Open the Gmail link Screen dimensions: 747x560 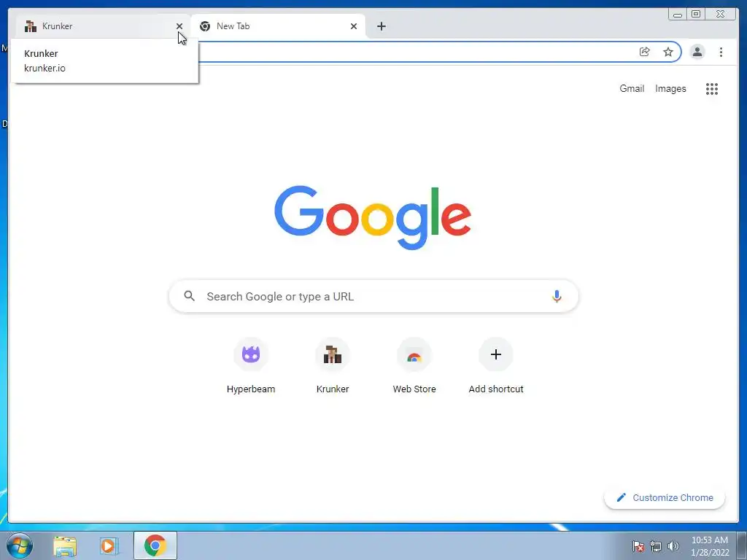tap(632, 88)
